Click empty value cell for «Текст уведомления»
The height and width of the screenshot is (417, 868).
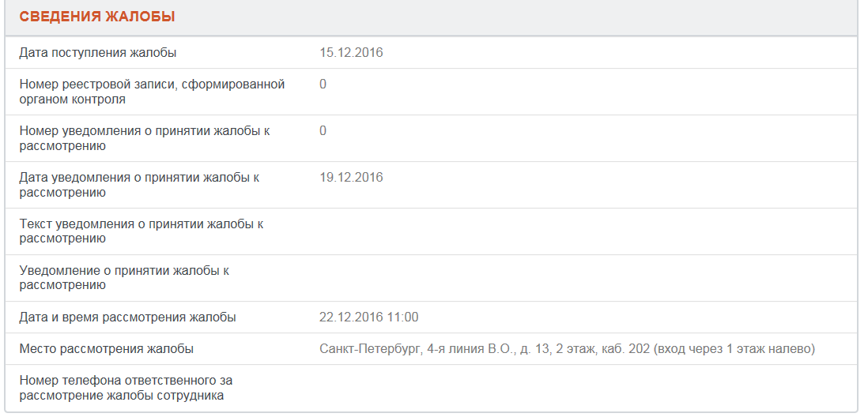coord(585,231)
